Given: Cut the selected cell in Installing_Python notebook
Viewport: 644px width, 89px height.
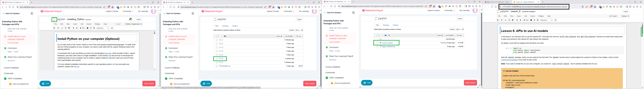Looking at the screenshot, I should click(62, 28).
